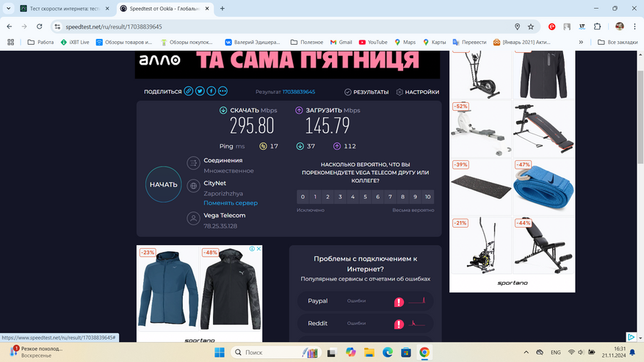
Task: Reload the Speedtest page
Action: [x=40, y=26]
